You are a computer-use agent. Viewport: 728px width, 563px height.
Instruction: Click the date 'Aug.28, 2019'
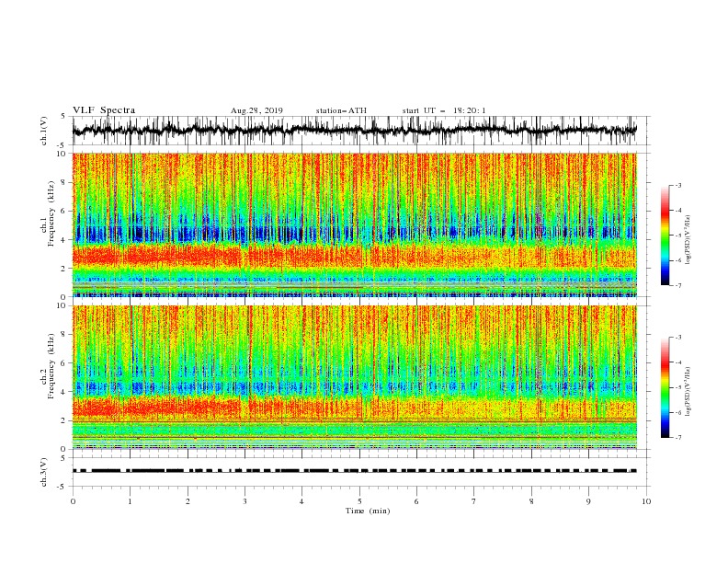click(256, 110)
